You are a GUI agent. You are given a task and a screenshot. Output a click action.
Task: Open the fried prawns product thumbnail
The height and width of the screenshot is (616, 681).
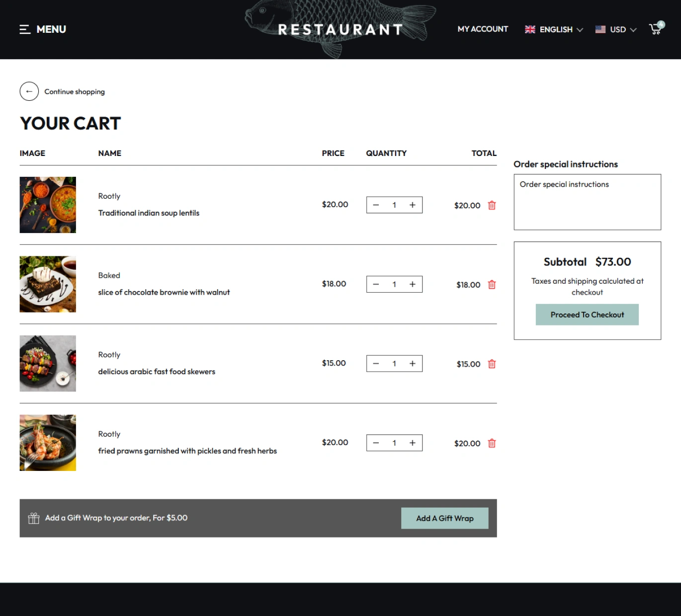(x=48, y=443)
